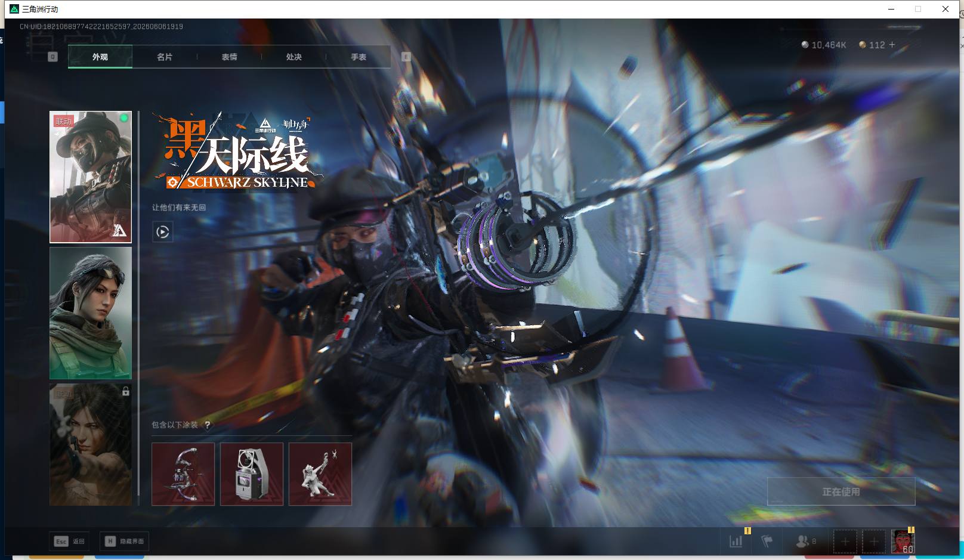Click the 让他们有来无回 tagline text
This screenshot has height=560, width=964.
179,208
